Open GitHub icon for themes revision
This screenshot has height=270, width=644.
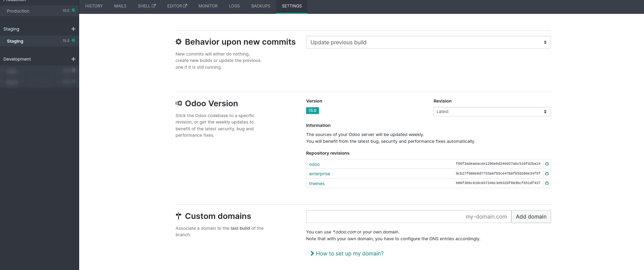click(x=547, y=183)
